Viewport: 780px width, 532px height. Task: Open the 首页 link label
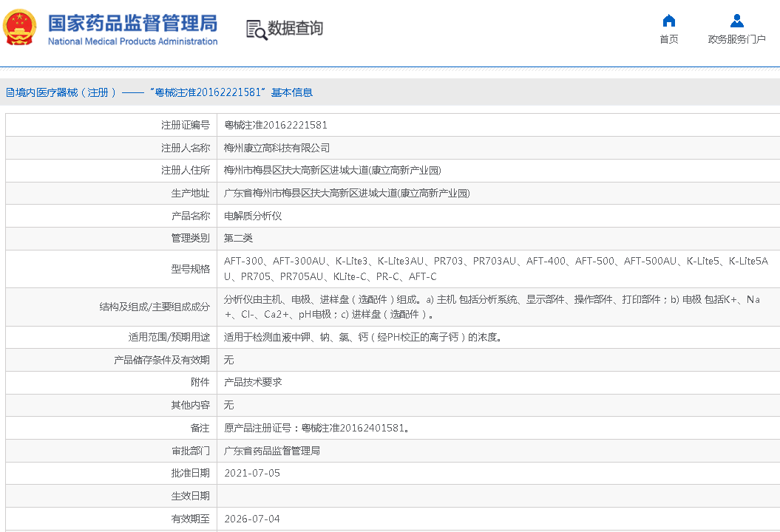click(x=669, y=39)
